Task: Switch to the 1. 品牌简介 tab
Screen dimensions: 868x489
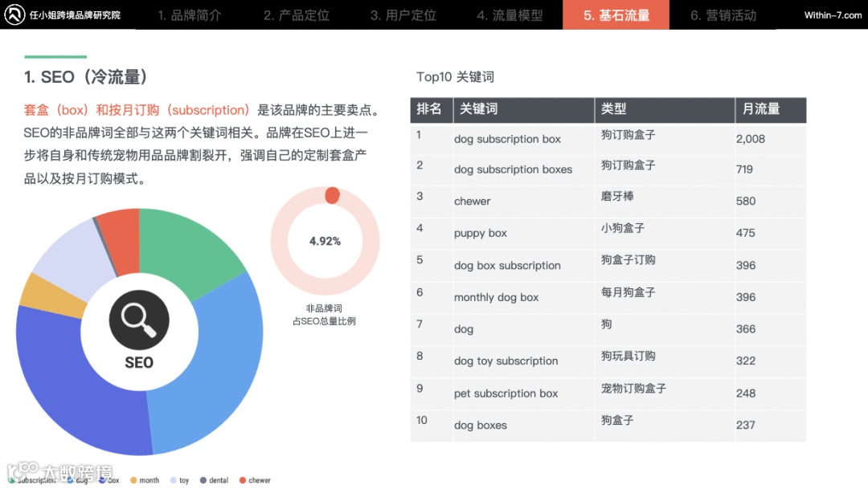Action: 187,14
